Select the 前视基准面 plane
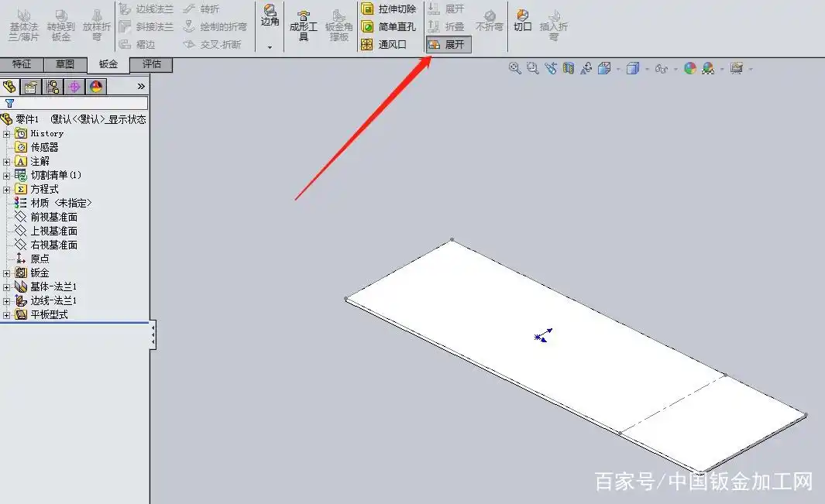This screenshot has height=504, width=825. tap(53, 217)
